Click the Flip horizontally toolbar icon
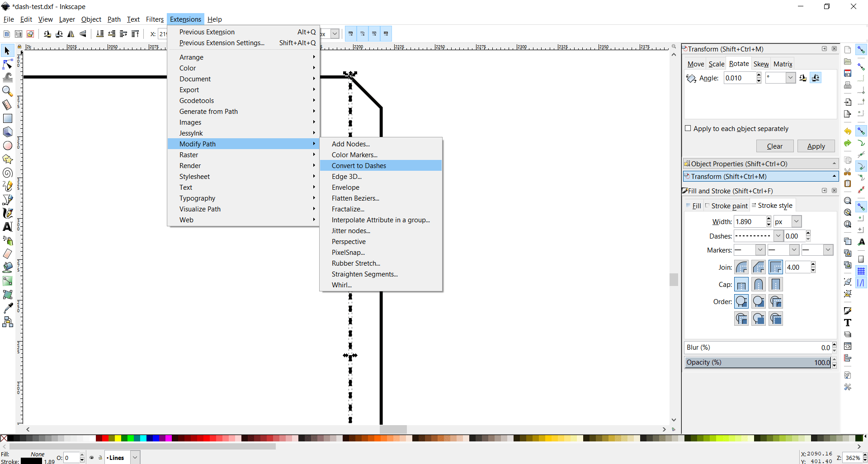This screenshot has width=868, height=464. coord(71,34)
